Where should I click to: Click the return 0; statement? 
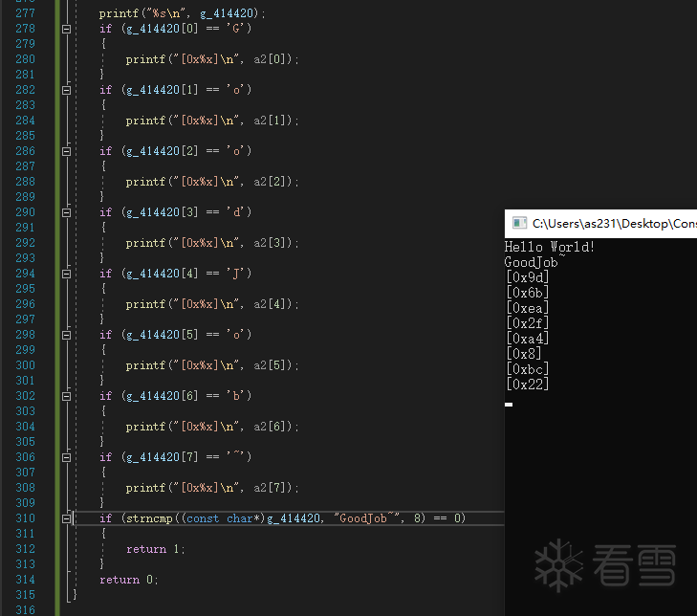(128, 580)
